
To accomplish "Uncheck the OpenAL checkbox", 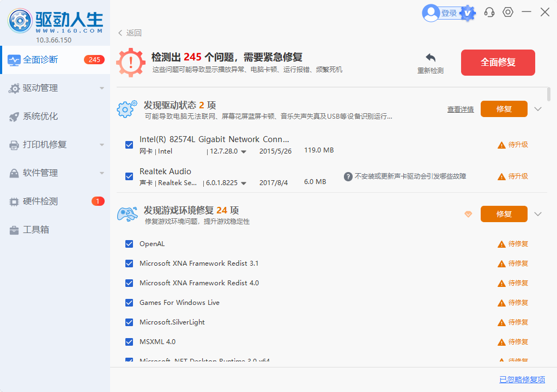I will (129, 244).
